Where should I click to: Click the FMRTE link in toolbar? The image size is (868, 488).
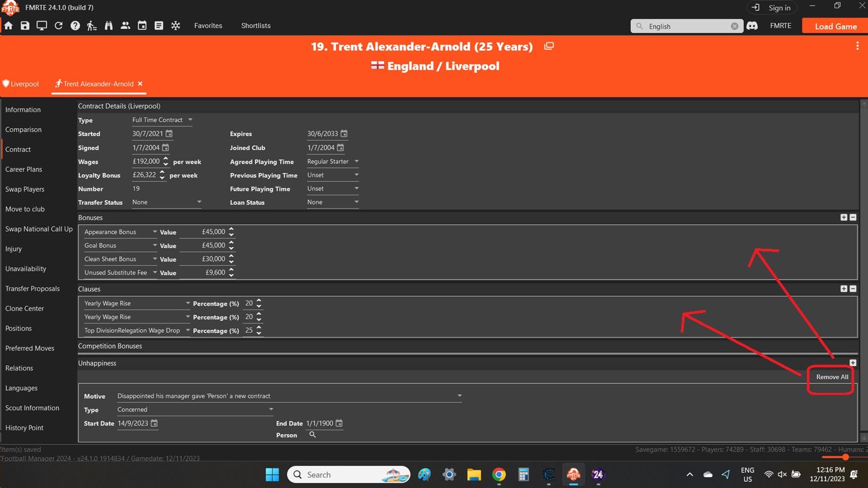click(780, 26)
